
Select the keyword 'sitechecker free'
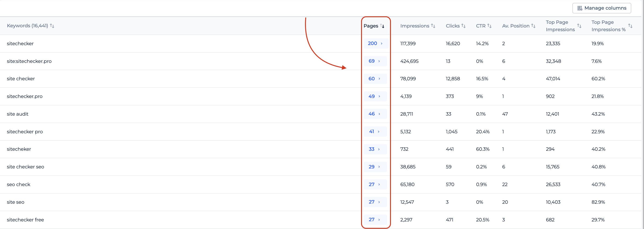click(25, 220)
